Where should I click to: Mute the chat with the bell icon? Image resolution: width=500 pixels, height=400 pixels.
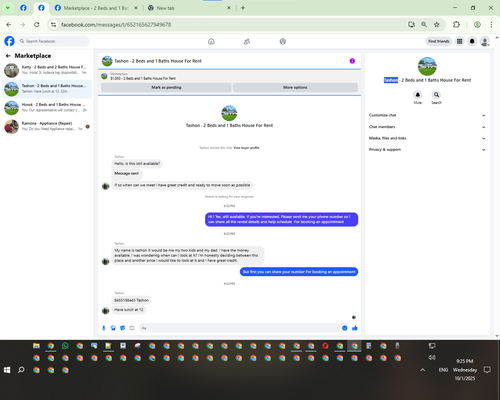418,95
